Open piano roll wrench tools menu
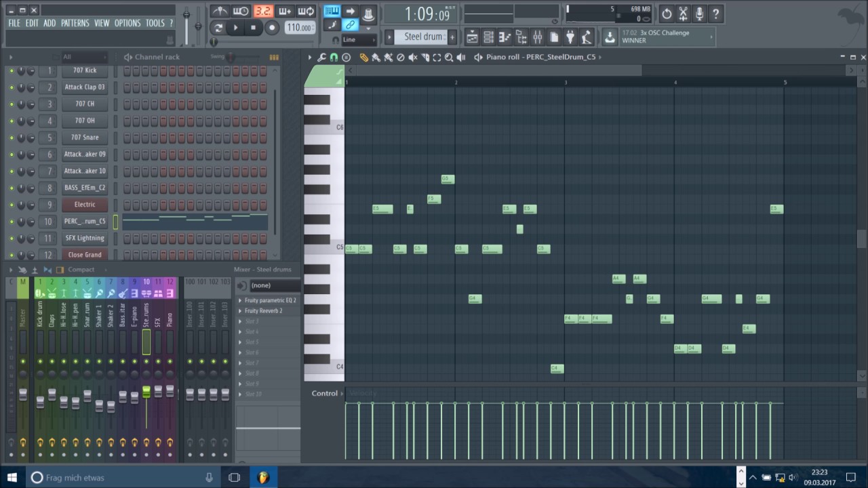Viewport: 868px width, 488px height. [321, 58]
